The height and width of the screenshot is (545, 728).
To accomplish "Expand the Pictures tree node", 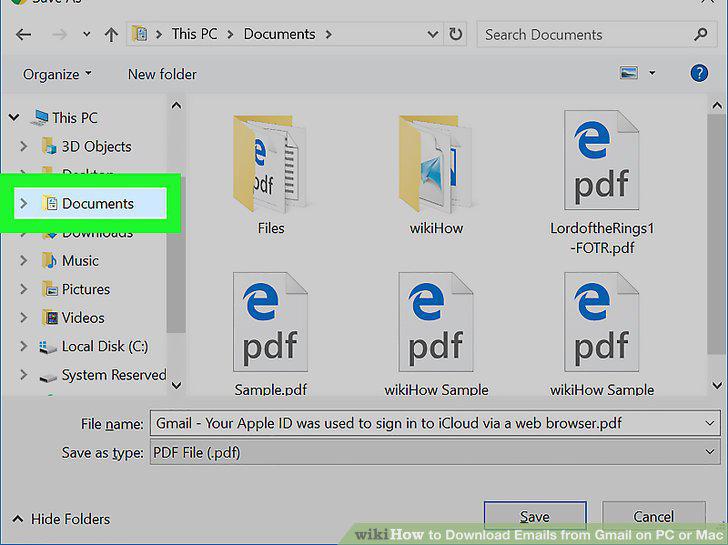I will coord(24,289).
